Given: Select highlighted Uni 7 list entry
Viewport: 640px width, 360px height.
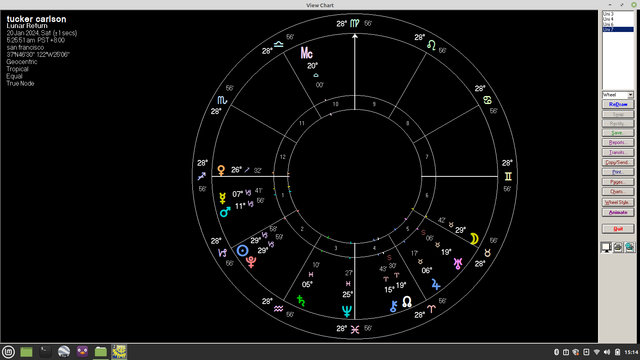Looking at the screenshot, I should [x=618, y=29].
